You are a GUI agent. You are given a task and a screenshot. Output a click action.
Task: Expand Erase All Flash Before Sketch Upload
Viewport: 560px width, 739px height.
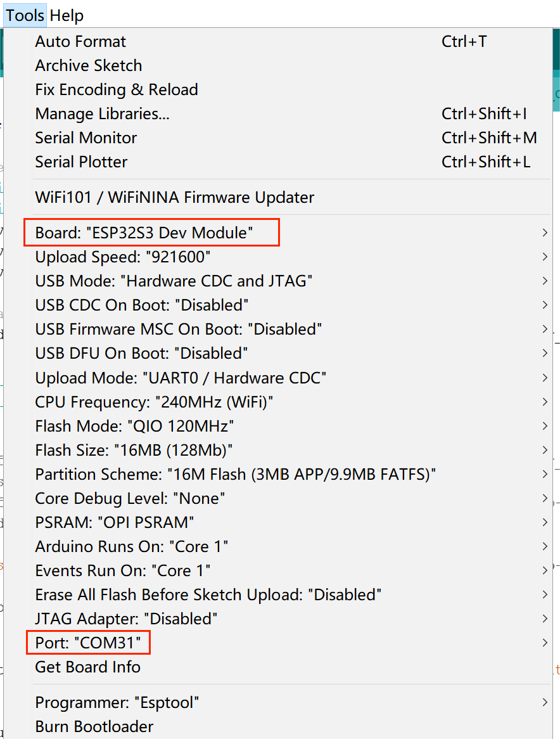[292, 594]
